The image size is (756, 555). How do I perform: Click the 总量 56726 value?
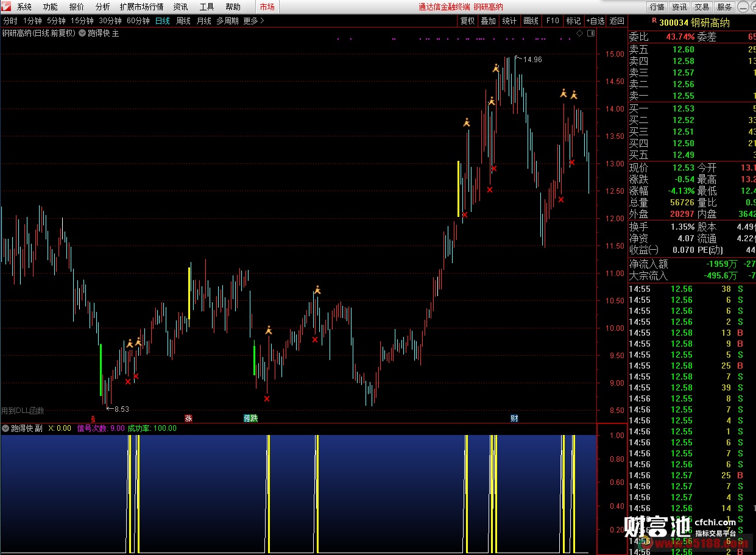point(682,202)
